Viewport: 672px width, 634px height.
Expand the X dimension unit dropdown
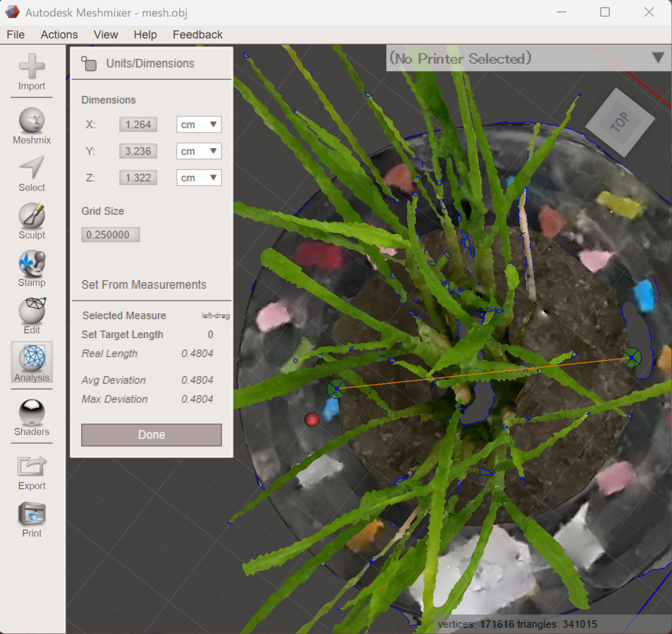(199, 124)
